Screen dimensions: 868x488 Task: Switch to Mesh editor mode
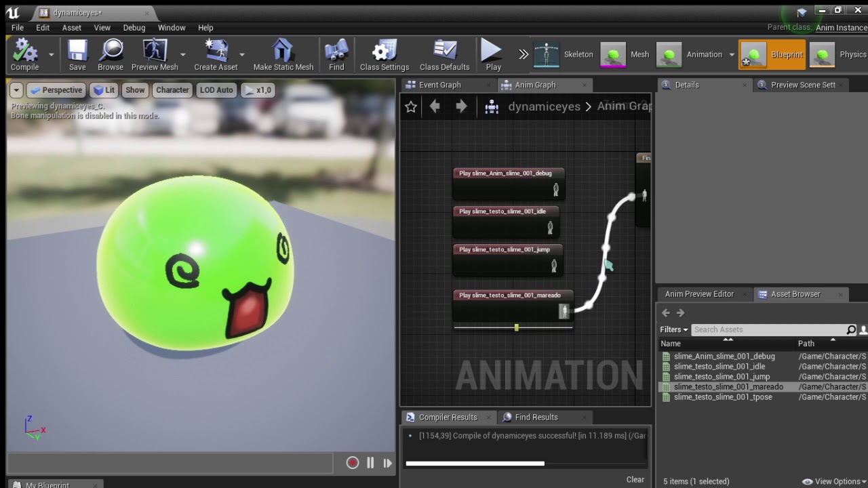coord(625,55)
